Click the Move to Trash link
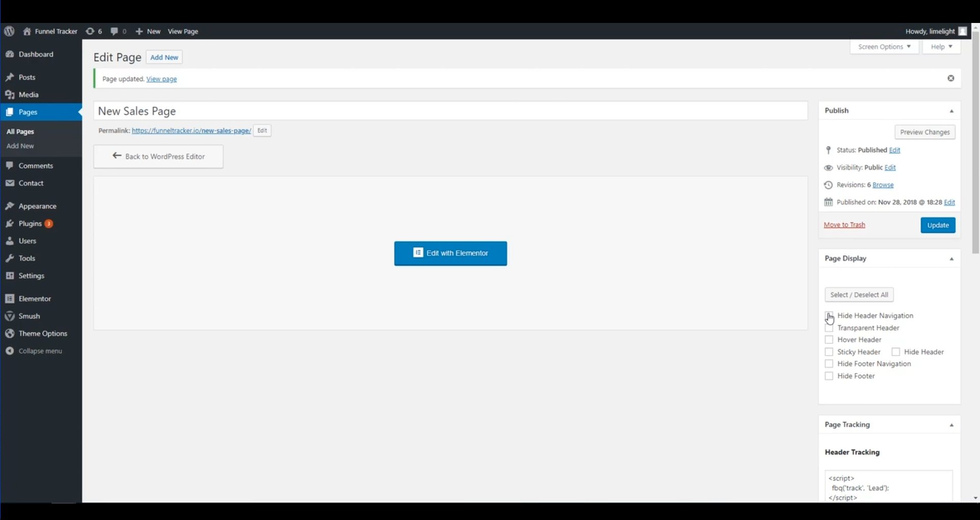The height and width of the screenshot is (520, 980). pyautogui.click(x=844, y=225)
